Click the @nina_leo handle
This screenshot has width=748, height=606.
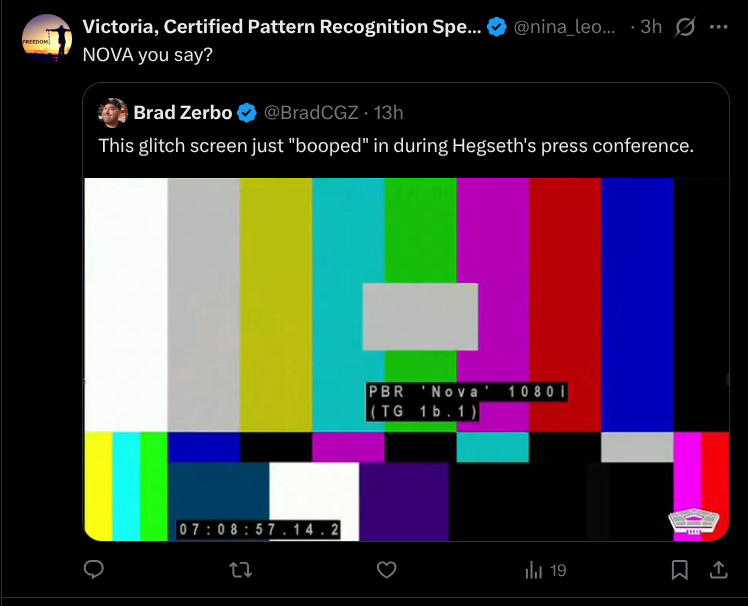click(564, 27)
